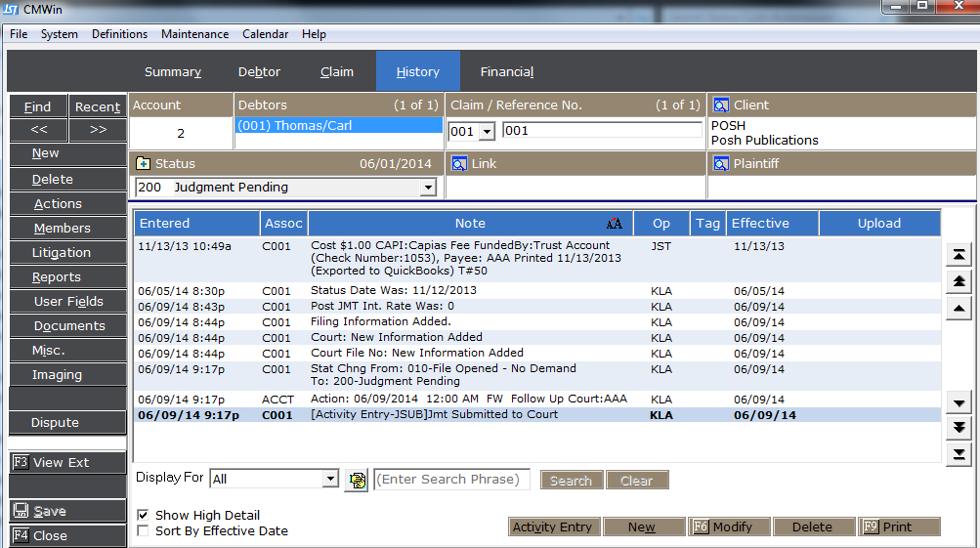Viewport: 980px width, 548px height.
Task: Open the Display For dropdown
Action: (330, 480)
